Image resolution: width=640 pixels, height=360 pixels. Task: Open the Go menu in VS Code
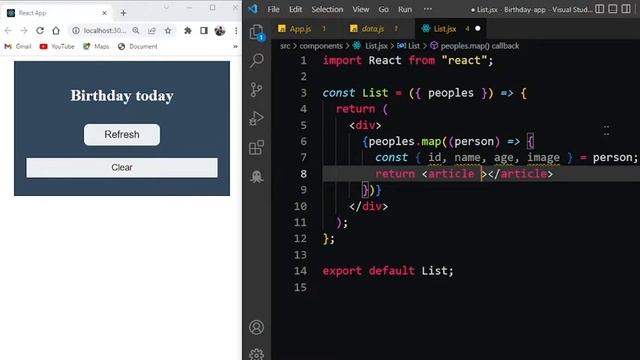click(x=383, y=9)
